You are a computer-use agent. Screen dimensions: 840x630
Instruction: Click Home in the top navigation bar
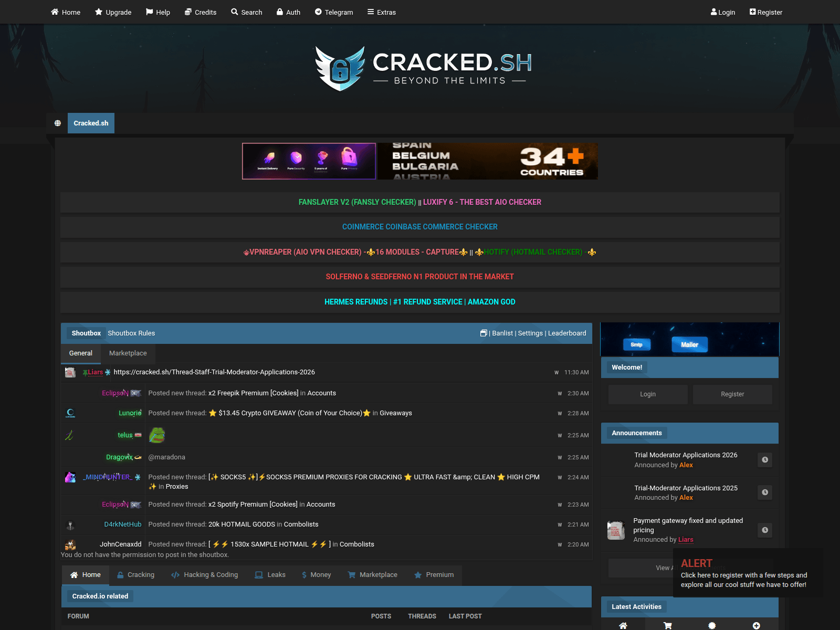[66, 12]
